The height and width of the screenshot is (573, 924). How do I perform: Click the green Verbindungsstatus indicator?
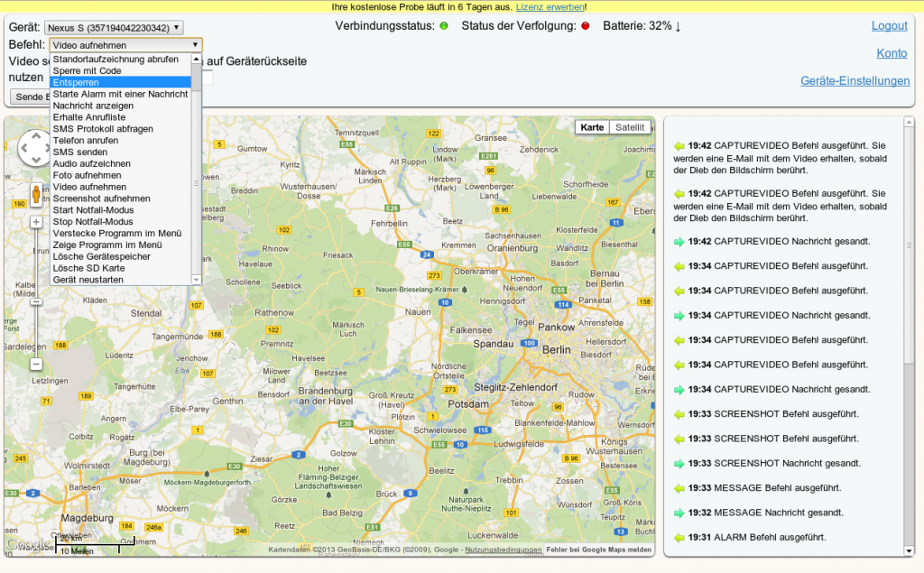point(444,26)
